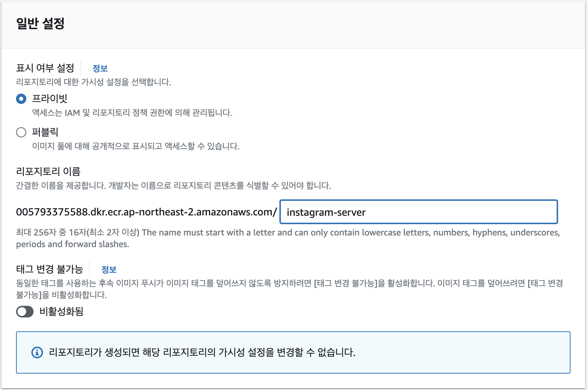The image size is (588, 390).
Task: Click the 일반 설정 heading
Action: pos(40,23)
